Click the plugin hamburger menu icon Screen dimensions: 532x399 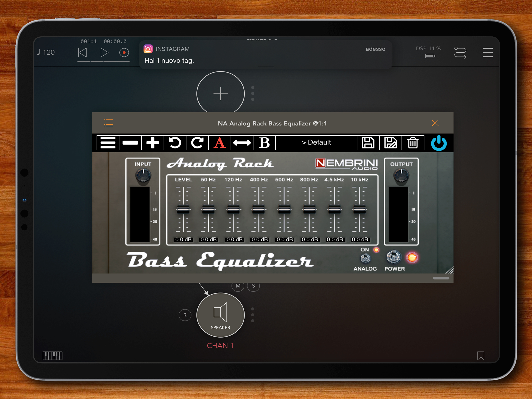tap(108, 143)
